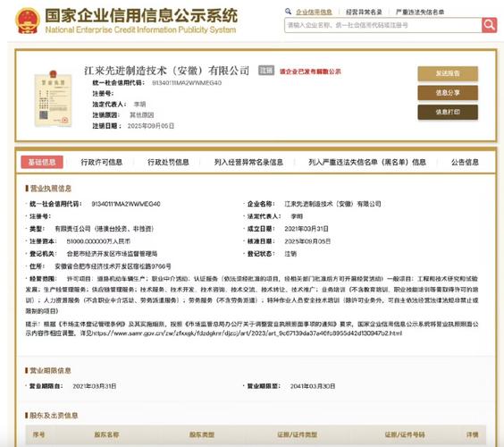Viewport: 504px width, 447px height.
Task: Click the 注册资本 value 51000.000000万人民币
Action: [98, 241]
